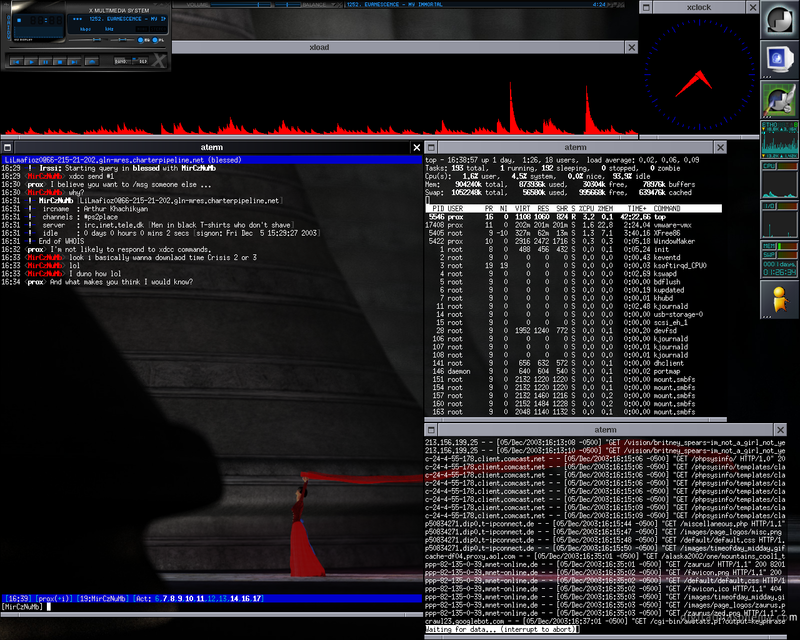Click "And what makes you think I would know?"

click(121, 282)
